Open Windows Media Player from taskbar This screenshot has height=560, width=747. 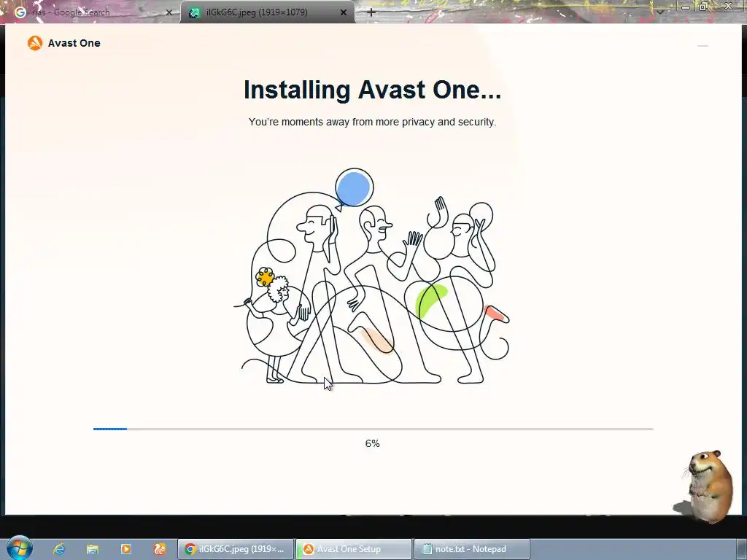[x=125, y=549]
